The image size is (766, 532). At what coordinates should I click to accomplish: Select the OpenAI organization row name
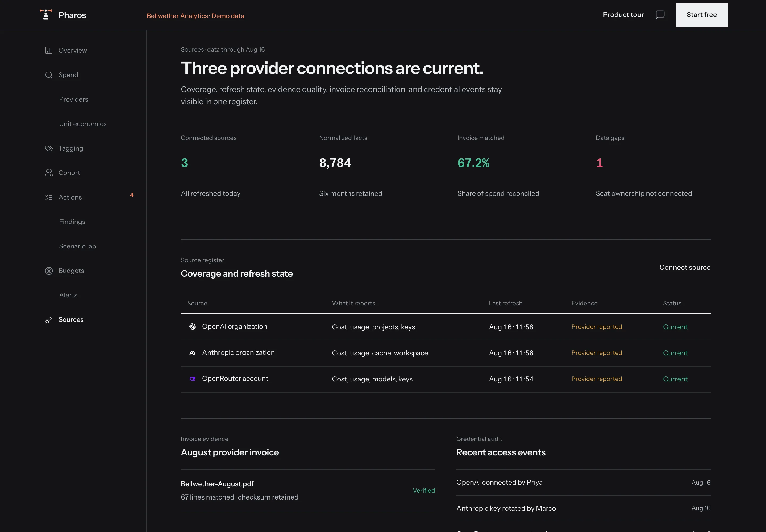click(x=234, y=326)
